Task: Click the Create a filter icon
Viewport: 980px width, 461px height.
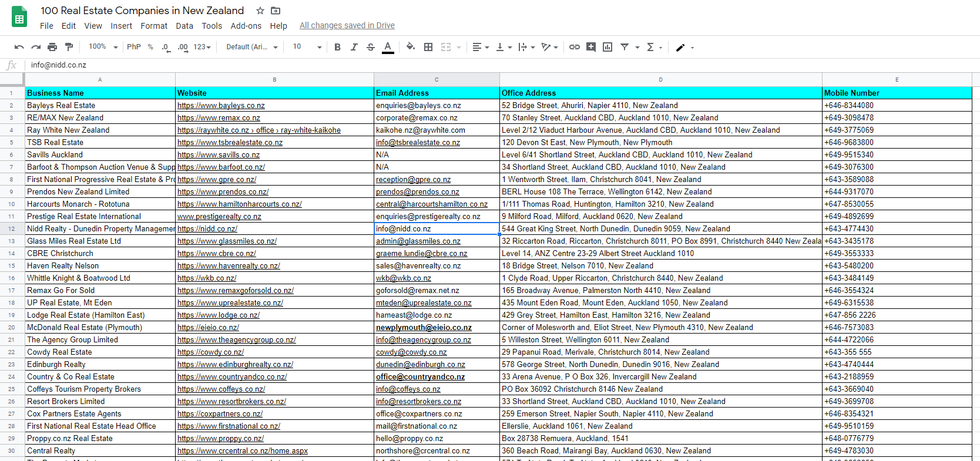Action: [x=625, y=47]
